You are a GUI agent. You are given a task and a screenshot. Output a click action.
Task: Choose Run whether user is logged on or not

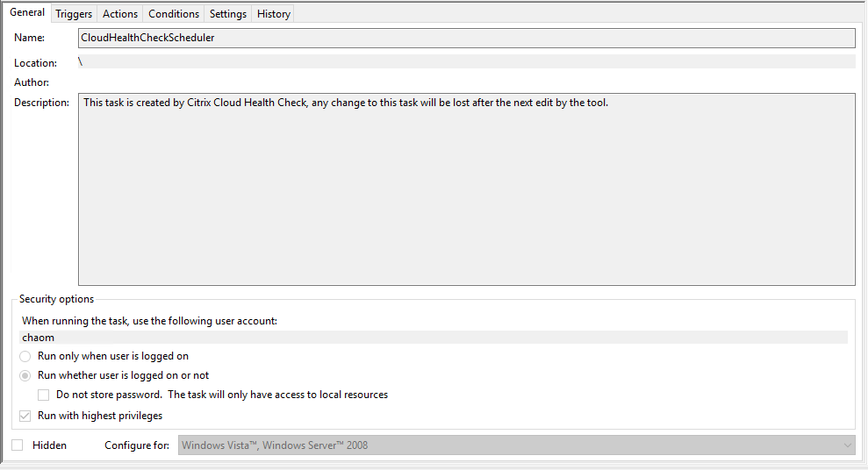pos(25,375)
